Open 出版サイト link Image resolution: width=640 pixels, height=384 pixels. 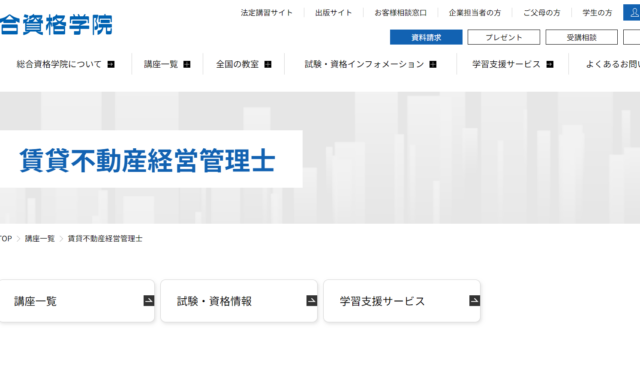pyautogui.click(x=333, y=13)
